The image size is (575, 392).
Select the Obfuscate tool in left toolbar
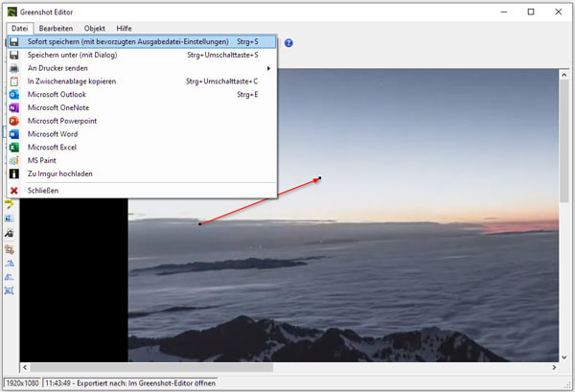(10, 219)
